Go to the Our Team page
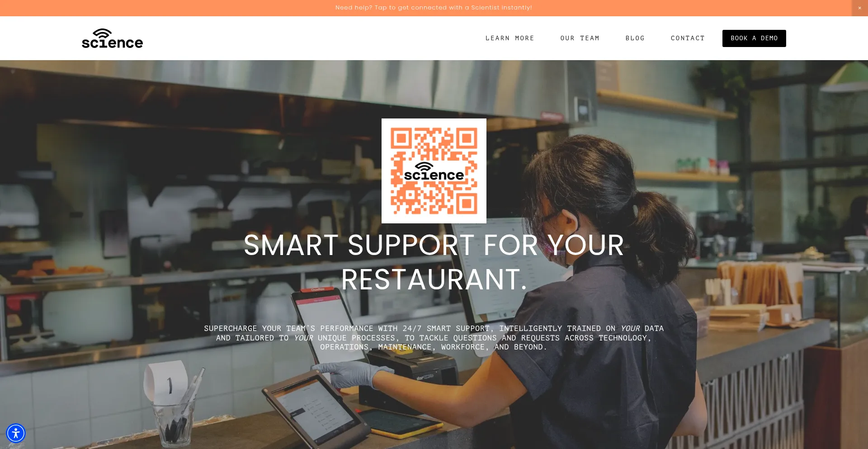The height and width of the screenshot is (449, 868). [580, 38]
